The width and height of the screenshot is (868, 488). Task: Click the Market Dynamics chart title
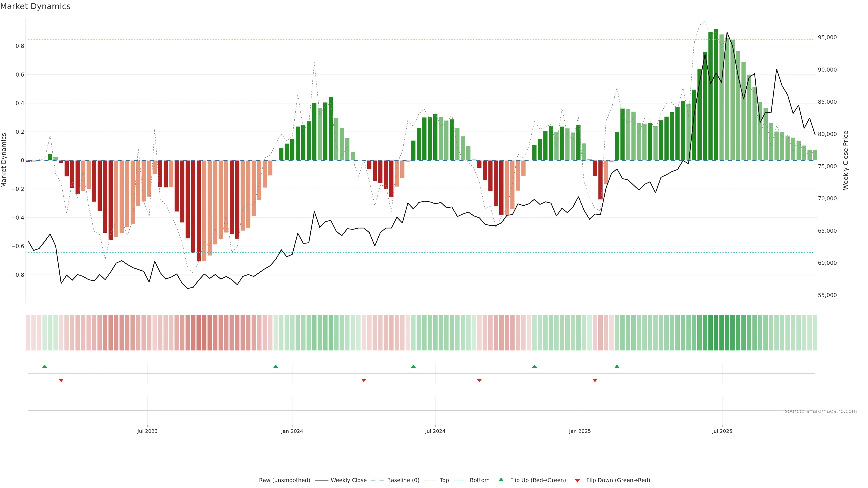click(x=35, y=6)
